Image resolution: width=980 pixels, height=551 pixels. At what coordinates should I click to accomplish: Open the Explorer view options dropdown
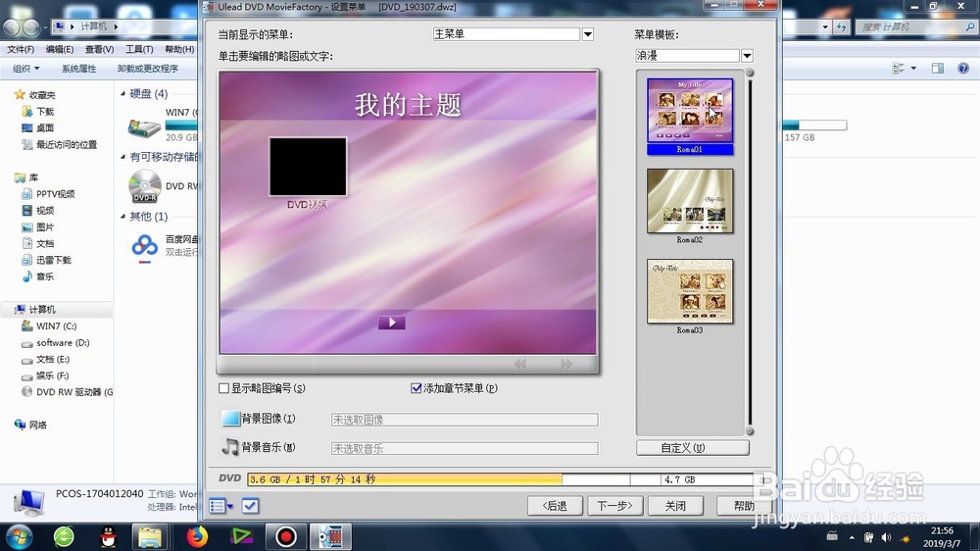coord(913,69)
